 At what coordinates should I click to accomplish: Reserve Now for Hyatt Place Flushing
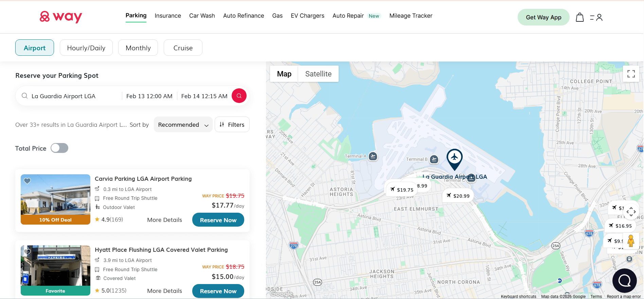(x=218, y=291)
